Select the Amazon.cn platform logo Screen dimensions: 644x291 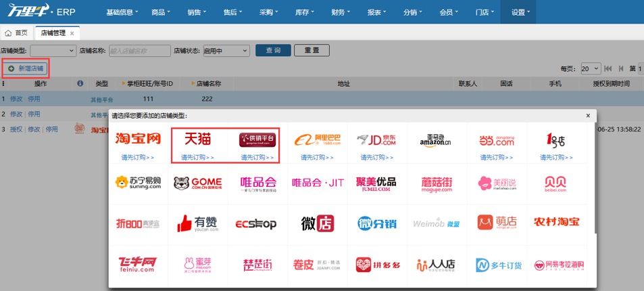[435, 140]
